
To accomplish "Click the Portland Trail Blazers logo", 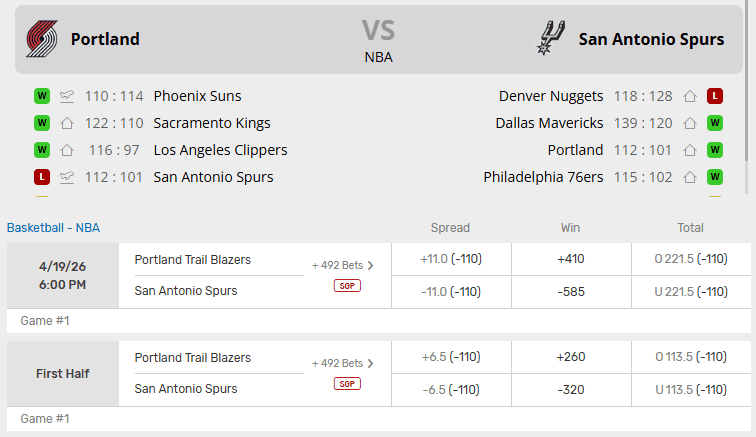I will (x=43, y=39).
